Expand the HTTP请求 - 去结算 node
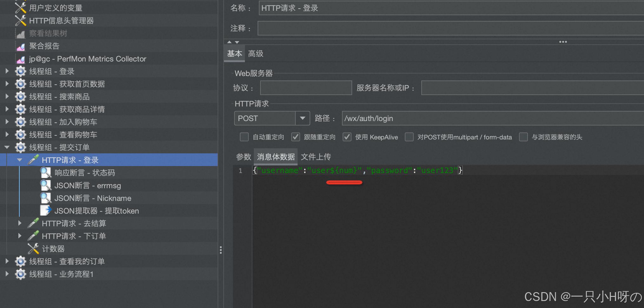The image size is (644, 308). [x=20, y=223]
